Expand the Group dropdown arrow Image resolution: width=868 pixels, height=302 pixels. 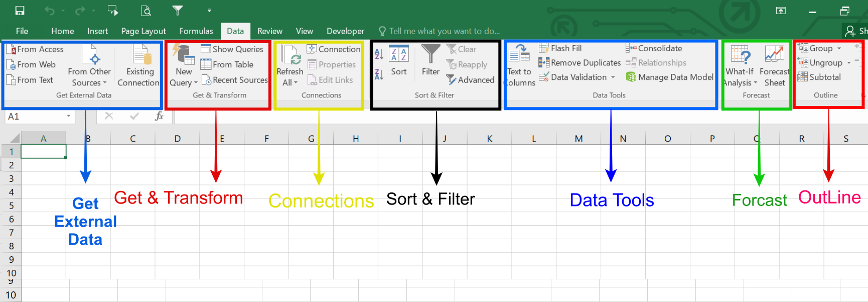[x=839, y=49]
